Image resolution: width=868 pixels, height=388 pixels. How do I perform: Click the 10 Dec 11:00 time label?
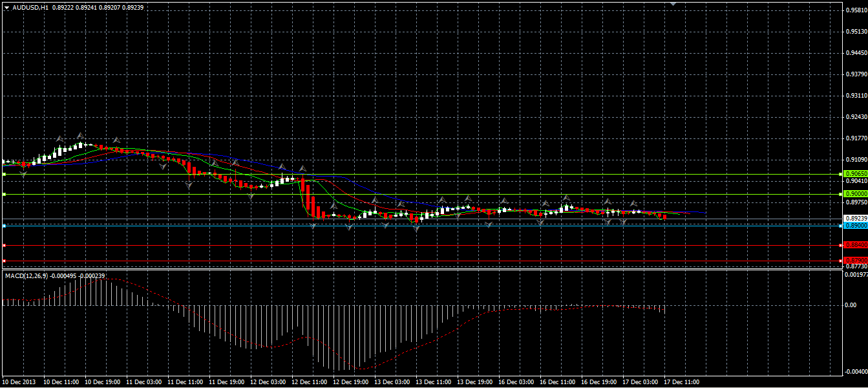(x=61, y=382)
